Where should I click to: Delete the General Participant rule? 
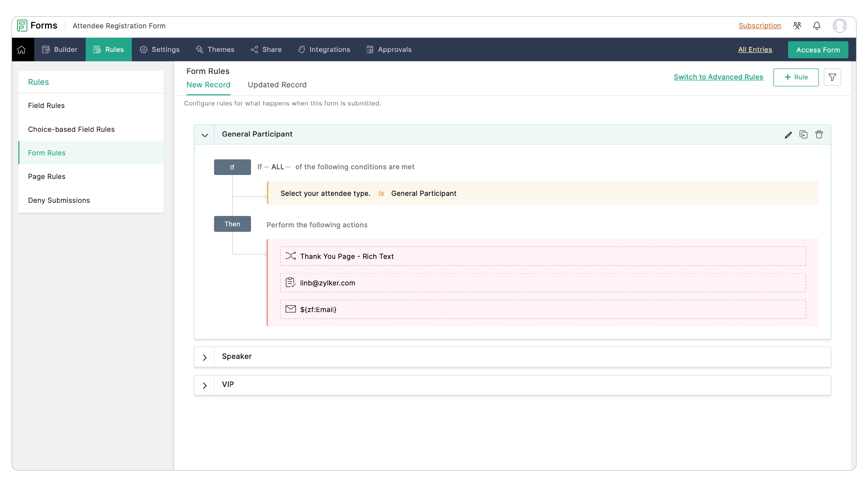(819, 134)
